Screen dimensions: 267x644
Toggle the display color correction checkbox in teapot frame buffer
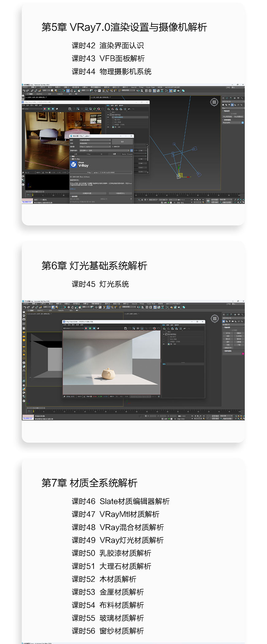(x=166, y=334)
